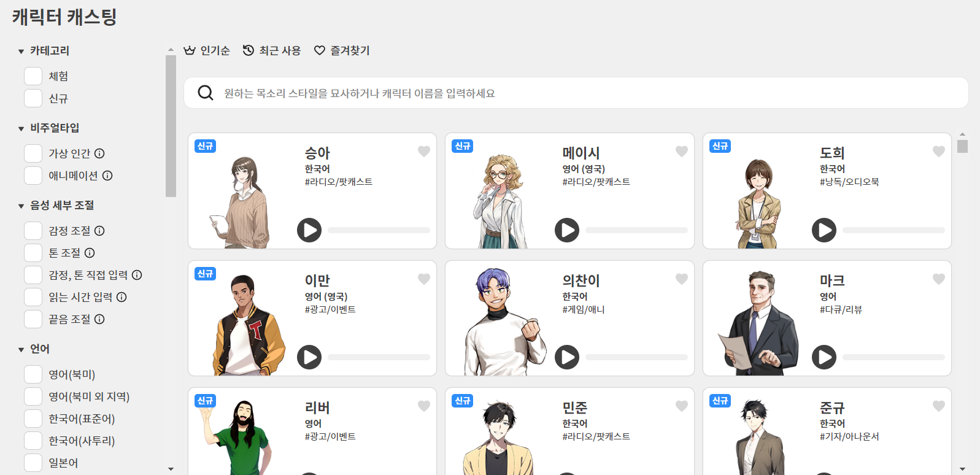980x475 pixels.
Task: Favorite the 이만 character heart
Action: point(424,279)
